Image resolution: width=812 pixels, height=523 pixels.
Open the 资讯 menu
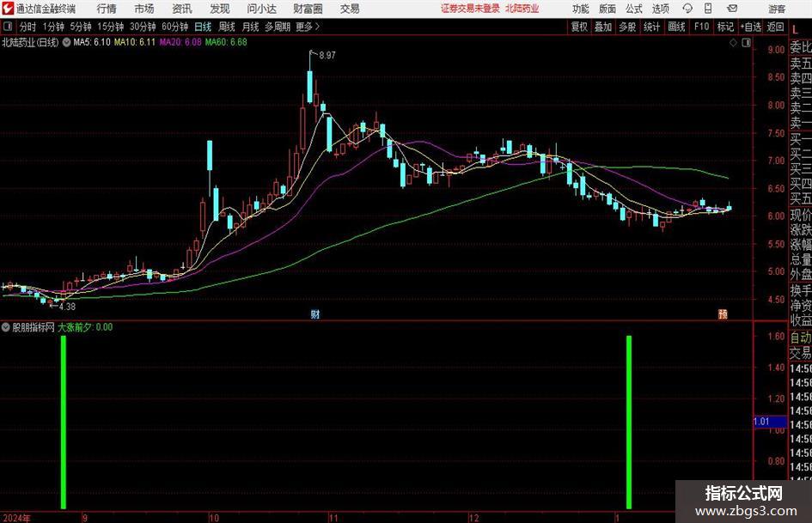pyautogui.click(x=182, y=9)
